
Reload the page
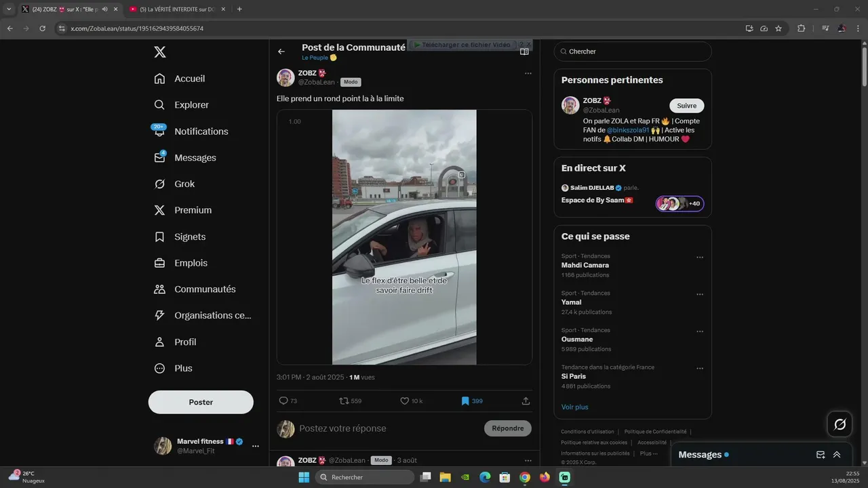(x=42, y=28)
